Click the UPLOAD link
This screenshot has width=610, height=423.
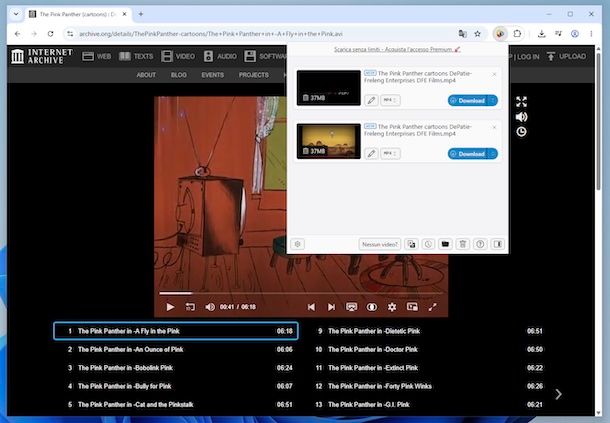point(566,56)
